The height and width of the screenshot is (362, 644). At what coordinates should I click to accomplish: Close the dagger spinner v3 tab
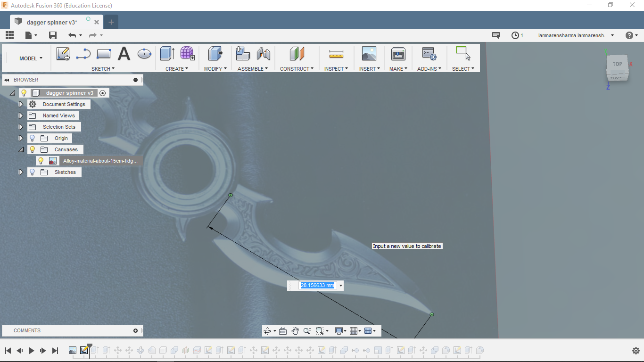coord(97,22)
